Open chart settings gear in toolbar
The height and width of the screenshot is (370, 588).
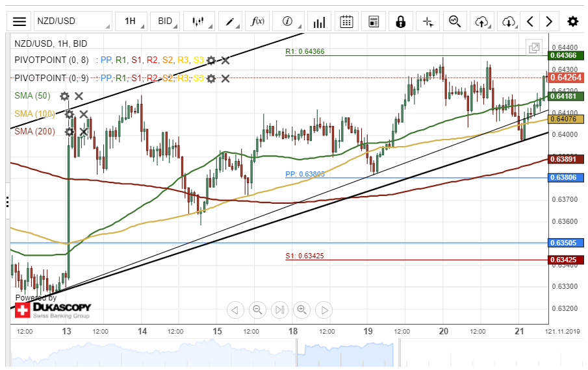[572, 21]
